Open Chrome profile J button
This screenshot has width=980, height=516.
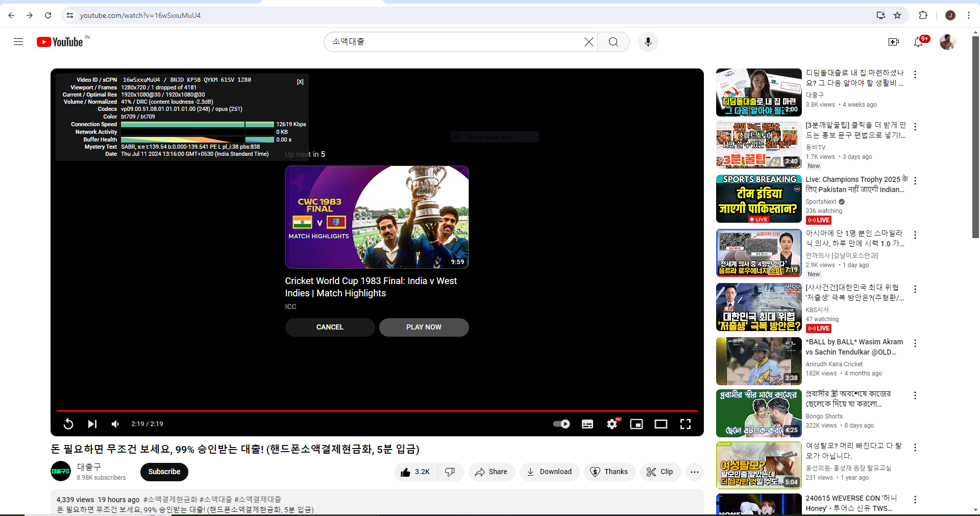click(x=950, y=15)
